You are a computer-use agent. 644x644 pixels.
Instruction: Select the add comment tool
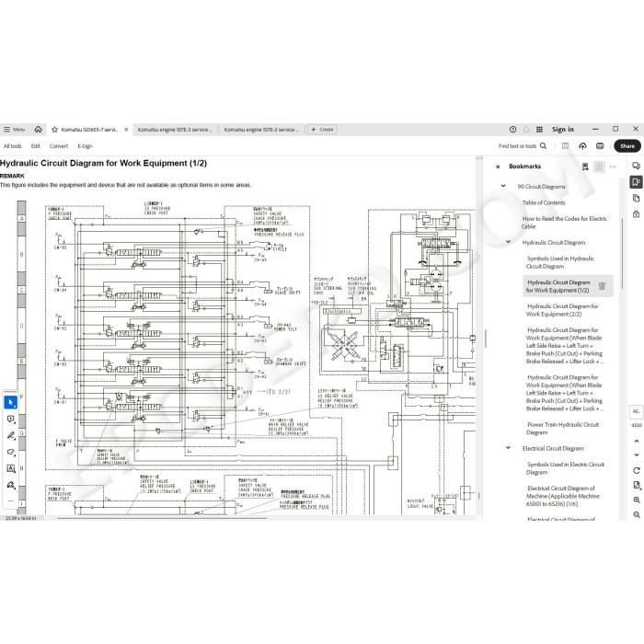[11, 419]
